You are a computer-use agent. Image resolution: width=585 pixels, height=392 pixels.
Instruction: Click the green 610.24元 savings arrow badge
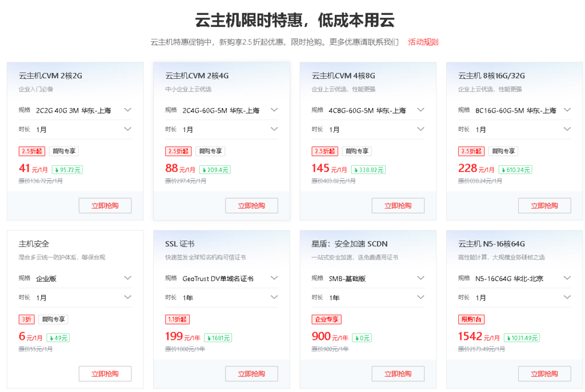coord(515,170)
